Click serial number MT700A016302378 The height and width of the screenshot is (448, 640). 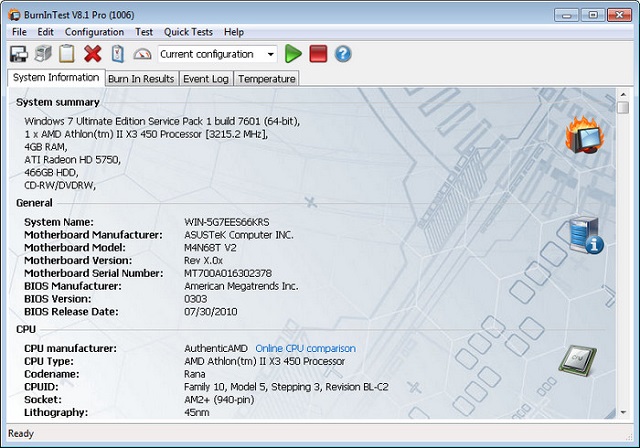[x=228, y=273]
